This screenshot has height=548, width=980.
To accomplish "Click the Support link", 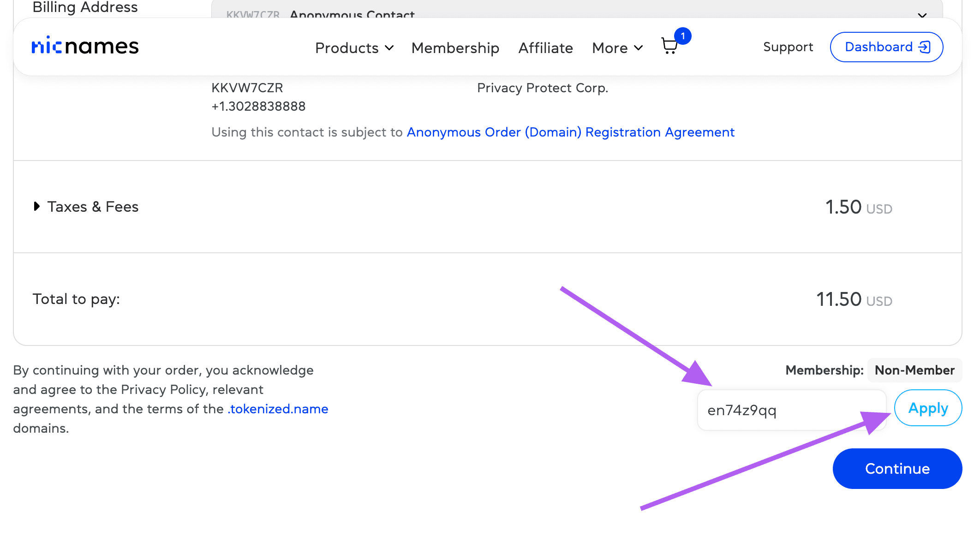I will [788, 47].
